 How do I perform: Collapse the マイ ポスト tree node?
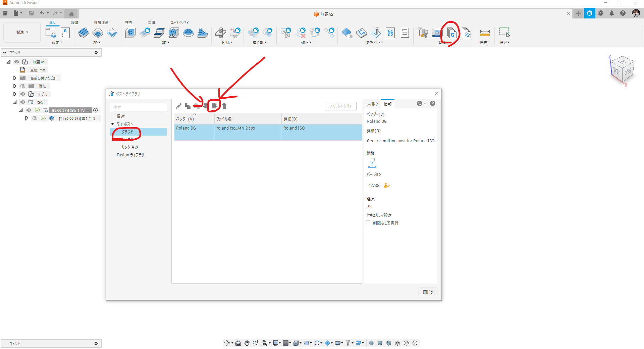(x=113, y=124)
